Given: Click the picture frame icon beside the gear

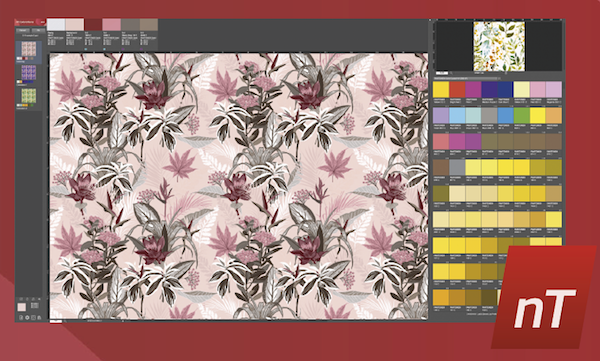Looking at the screenshot, I should tap(33, 317).
